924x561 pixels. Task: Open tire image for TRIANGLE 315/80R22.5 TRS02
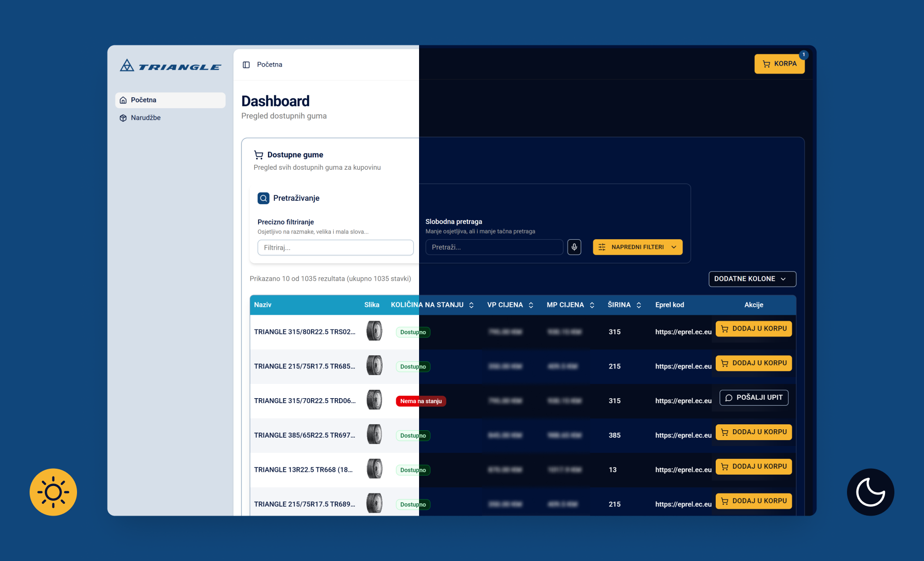[x=374, y=331]
